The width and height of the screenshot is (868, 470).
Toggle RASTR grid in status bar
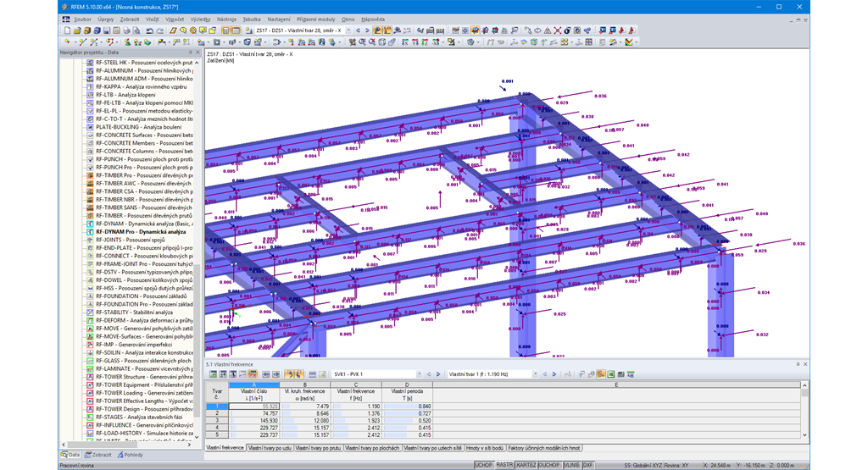pyautogui.click(x=504, y=465)
